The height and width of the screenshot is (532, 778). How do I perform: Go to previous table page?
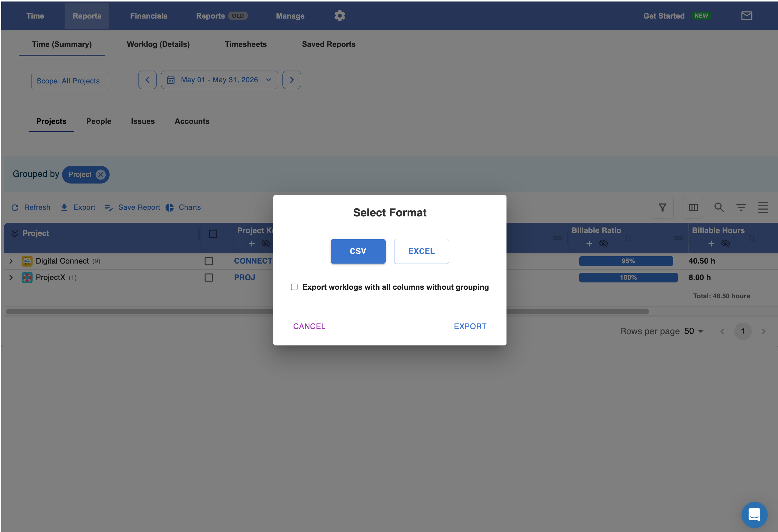point(722,331)
